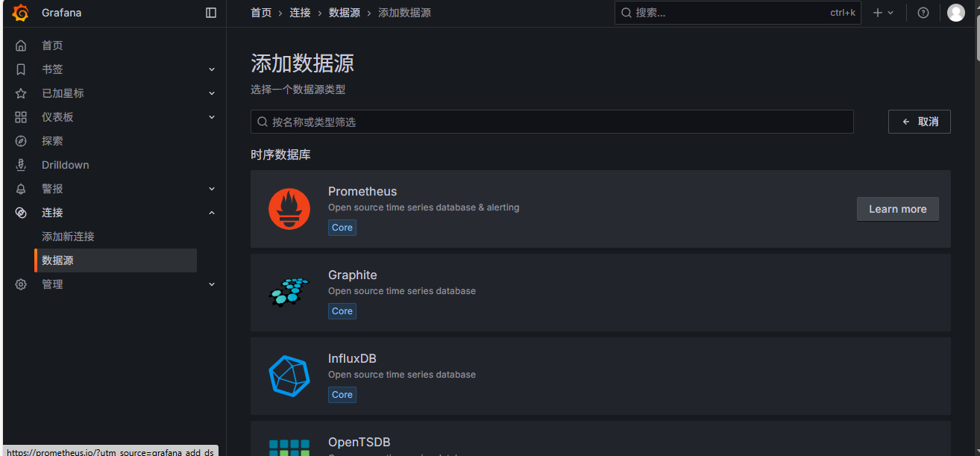Image resolution: width=980 pixels, height=456 pixels.
Task: Click the Grafana logo icon
Action: click(x=21, y=13)
